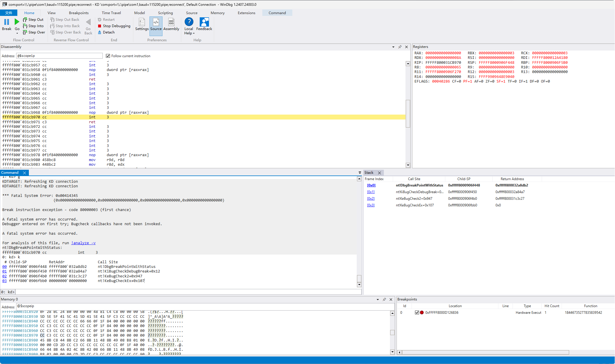Click Step Over Back
Screen dimensions: 615x364
66,32
